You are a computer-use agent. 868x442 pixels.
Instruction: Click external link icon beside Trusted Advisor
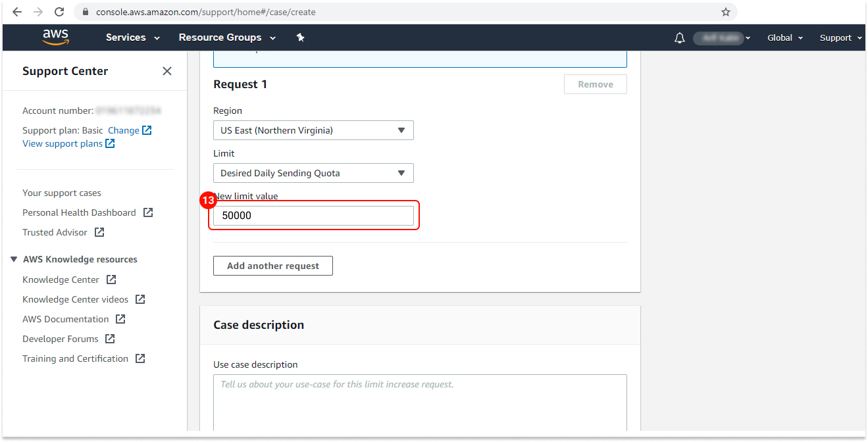click(99, 232)
